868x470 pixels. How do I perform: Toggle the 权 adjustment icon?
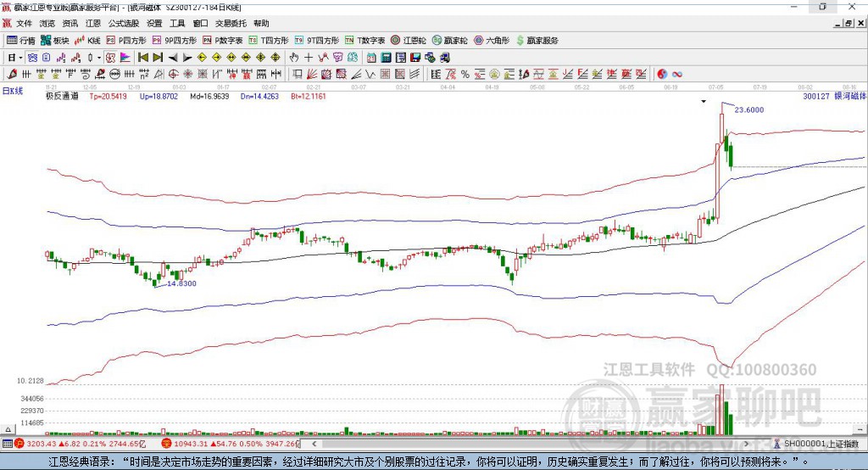(109, 57)
